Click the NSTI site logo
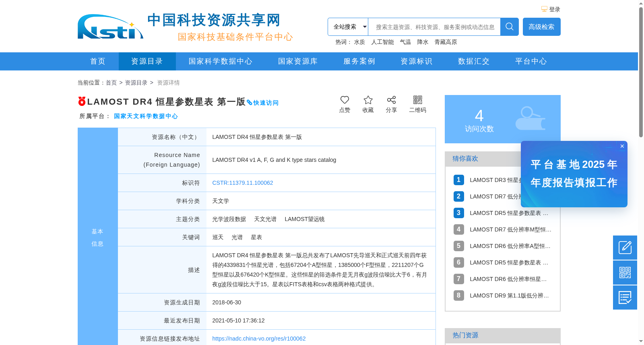Viewport: 644px width, 345px height. 110,27
